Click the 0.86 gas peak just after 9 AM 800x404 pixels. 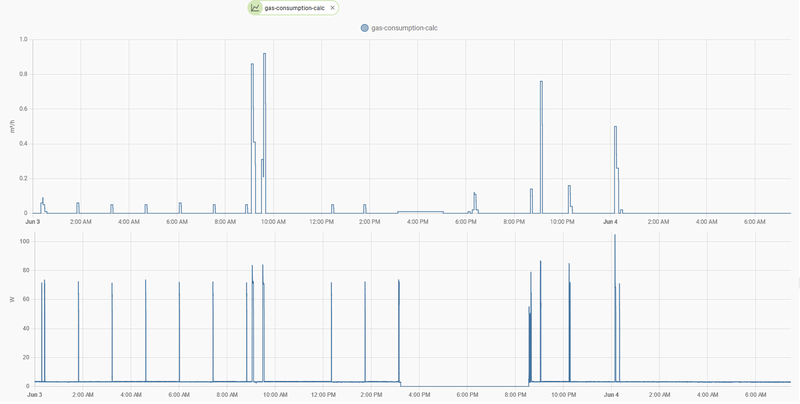click(x=252, y=64)
